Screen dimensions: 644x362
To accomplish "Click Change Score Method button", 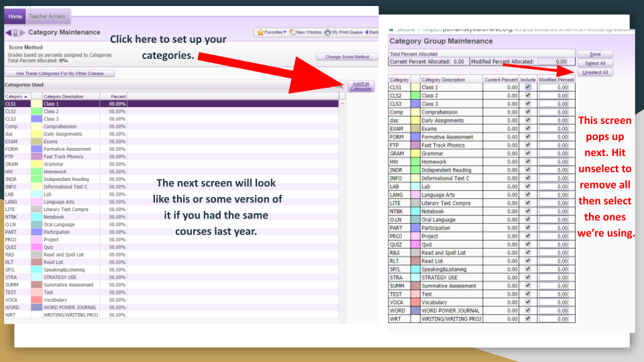I will (347, 57).
